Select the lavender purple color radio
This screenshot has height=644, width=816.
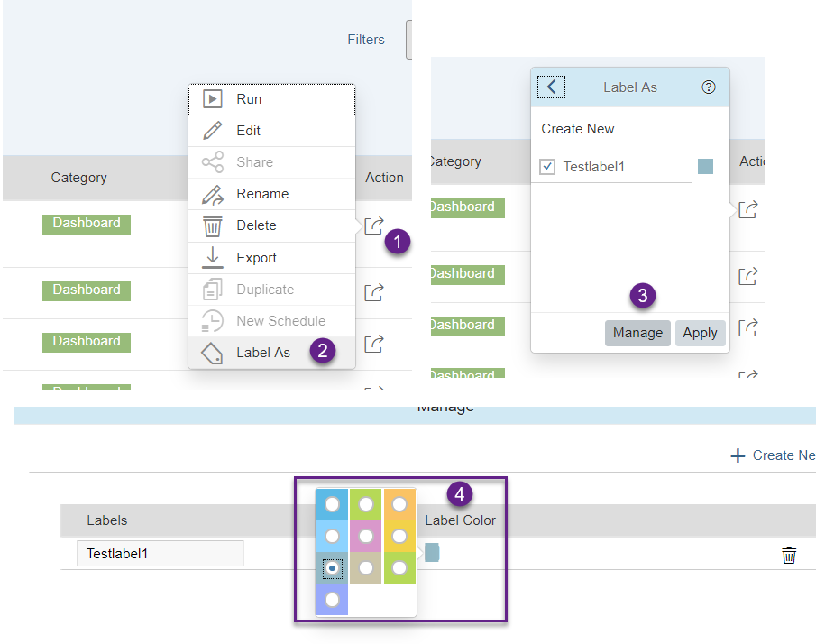point(332,600)
